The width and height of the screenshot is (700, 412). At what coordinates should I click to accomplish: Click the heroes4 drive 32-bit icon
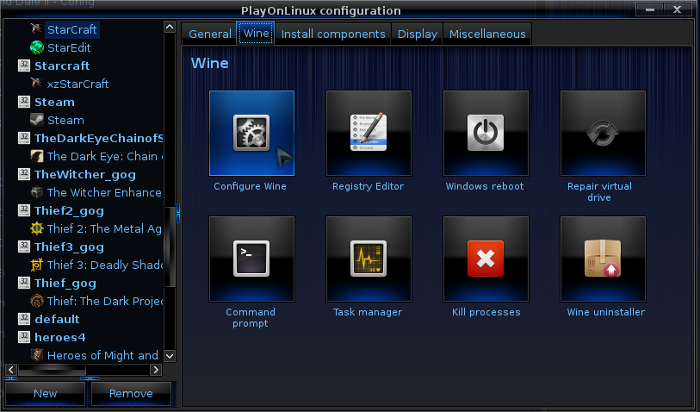[x=24, y=337]
